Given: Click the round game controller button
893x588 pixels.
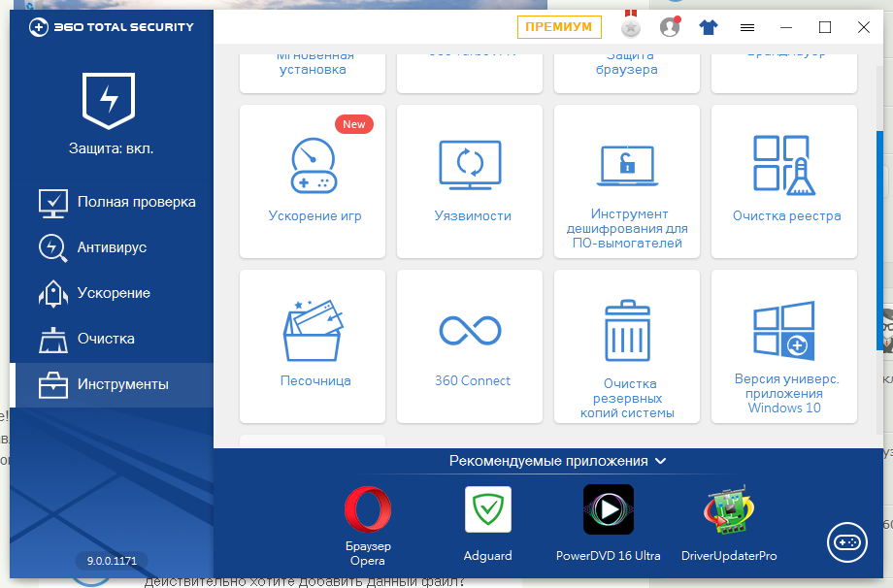Looking at the screenshot, I should click(x=846, y=541).
